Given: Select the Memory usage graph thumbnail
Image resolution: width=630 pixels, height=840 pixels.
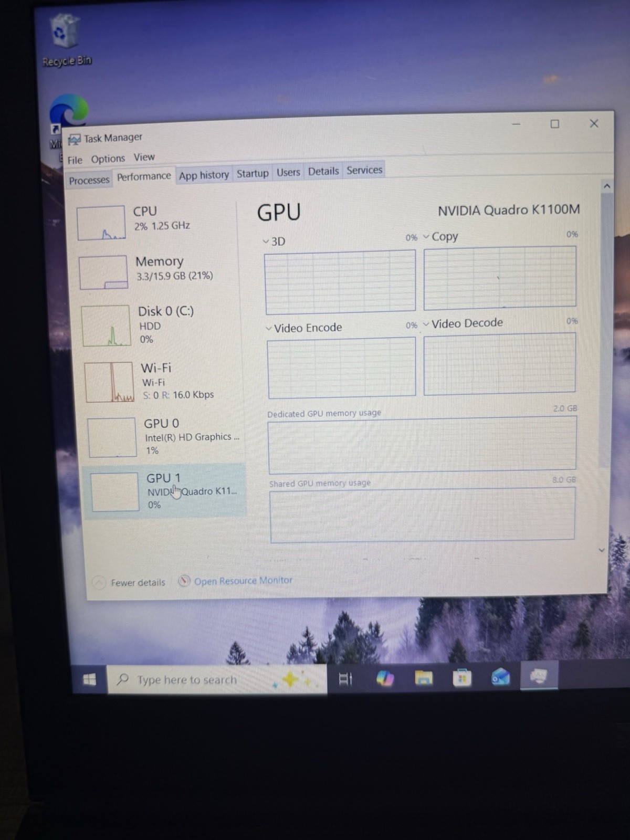Looking at the screenshot, I should [x=103, y=272].
